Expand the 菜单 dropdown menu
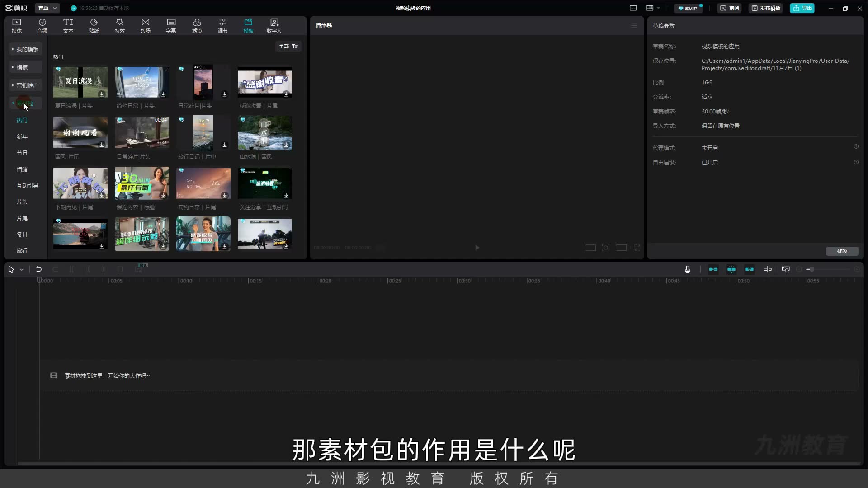868x488 pixels. point(47,8)
